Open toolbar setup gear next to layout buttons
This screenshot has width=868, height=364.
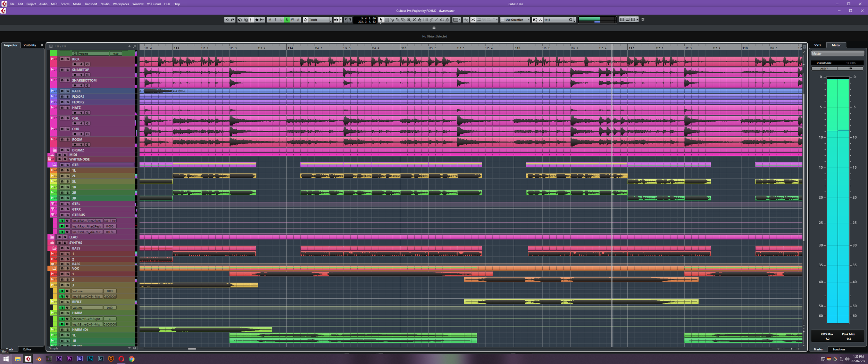[x=643, y=19]
